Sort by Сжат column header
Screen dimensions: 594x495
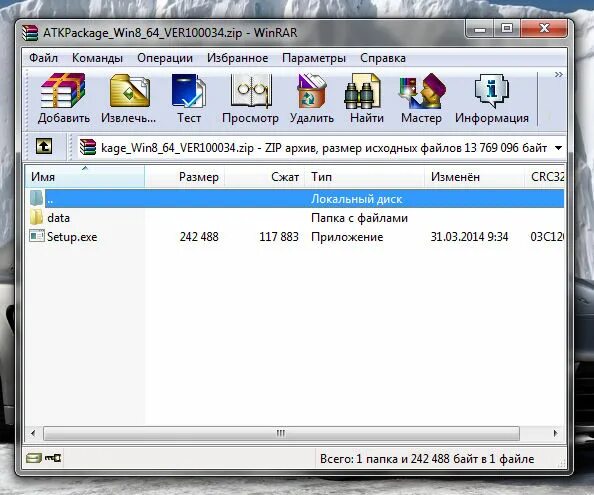tap(265, 176)
